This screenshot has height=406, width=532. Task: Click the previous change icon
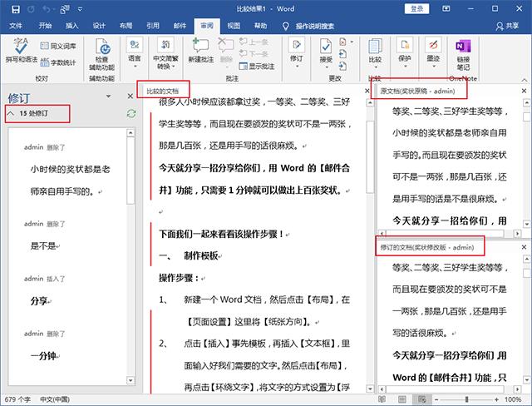343,54
